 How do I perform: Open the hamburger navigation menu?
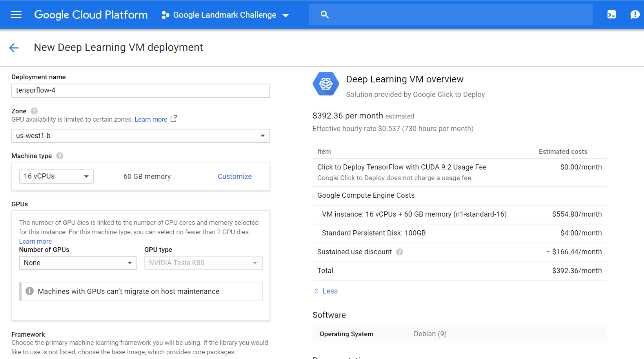(16, 15)
